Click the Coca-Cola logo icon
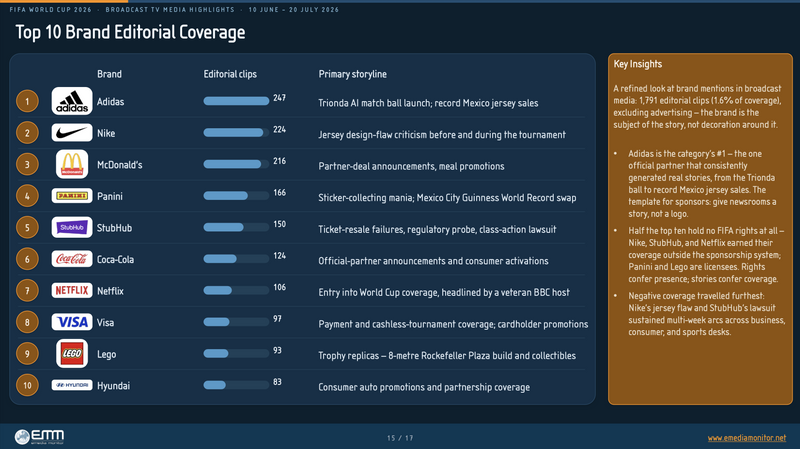Viewport: 800px width, 449px height. [72, 259]
